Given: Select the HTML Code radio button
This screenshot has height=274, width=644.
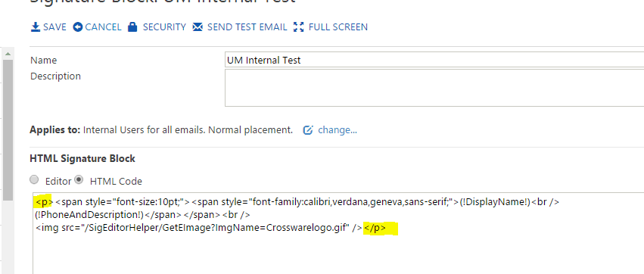Looking at the screenshot, I should 79,179.
